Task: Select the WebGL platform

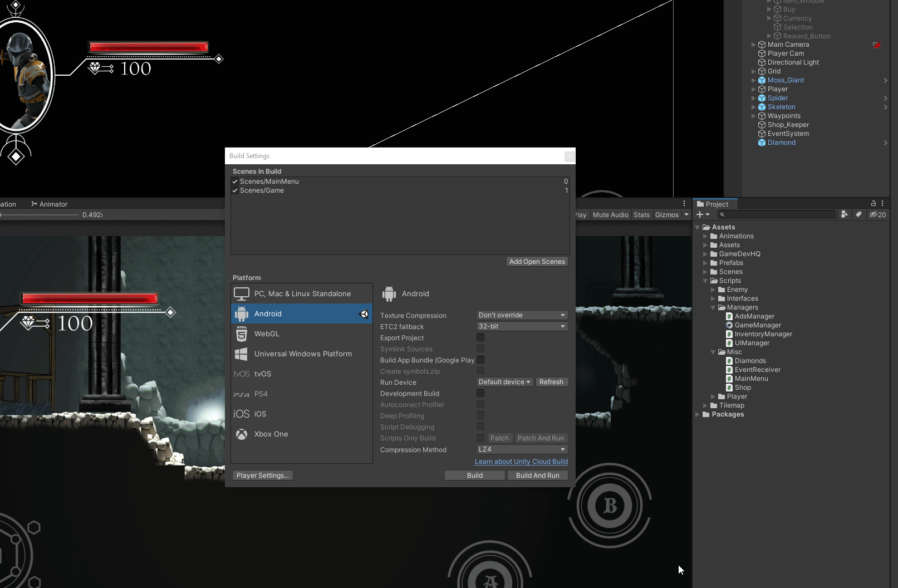Action: point(302,334)
